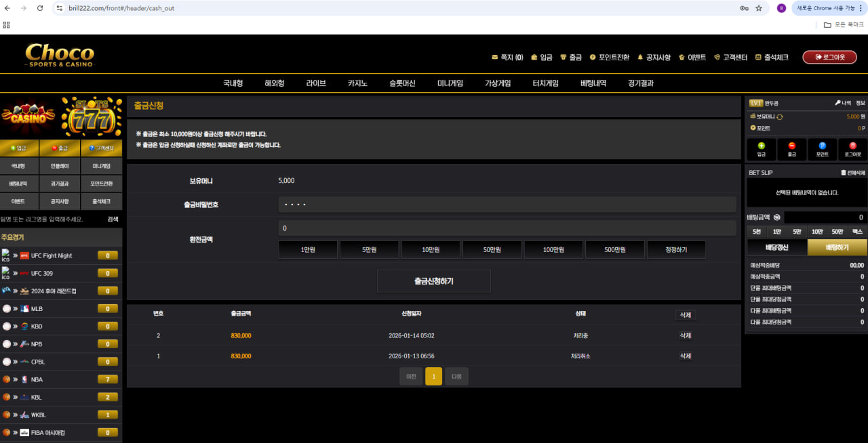Viewport: 868px width, 443px height.
Task: Open the 슬롯머신 menu item
Action: tap(402, 83)
